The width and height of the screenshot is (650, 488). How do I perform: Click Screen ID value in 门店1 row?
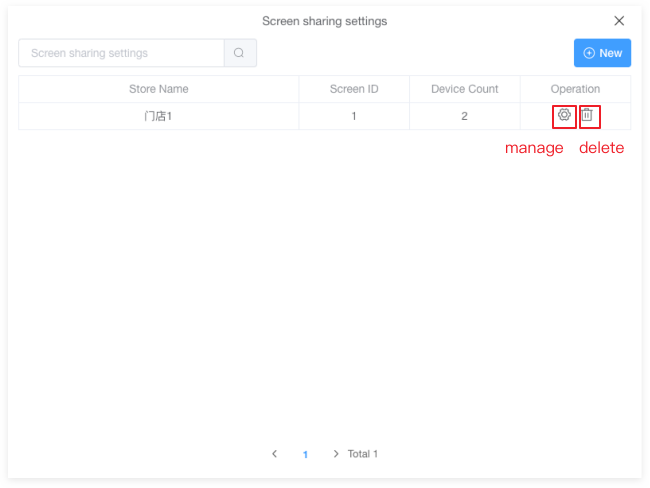point(354,116)
